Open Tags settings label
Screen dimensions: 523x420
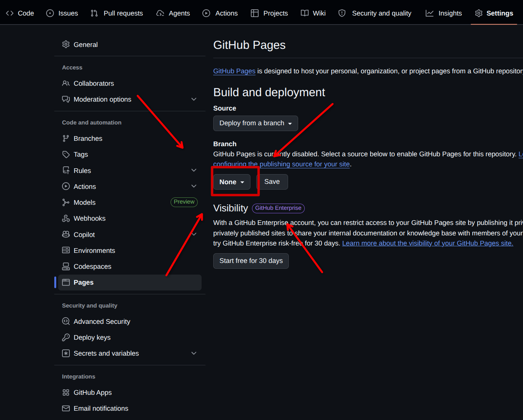point(81,154)
